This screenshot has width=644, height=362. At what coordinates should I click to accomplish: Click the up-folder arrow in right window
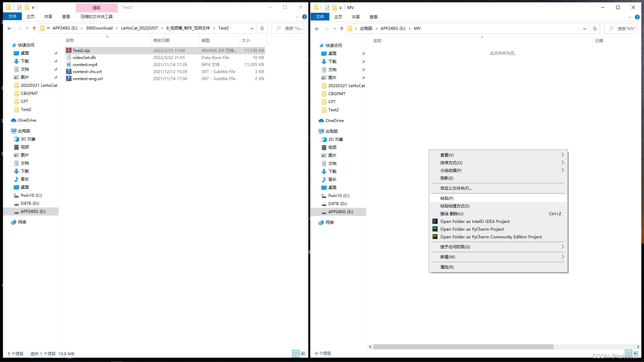(x=341, y=29)
